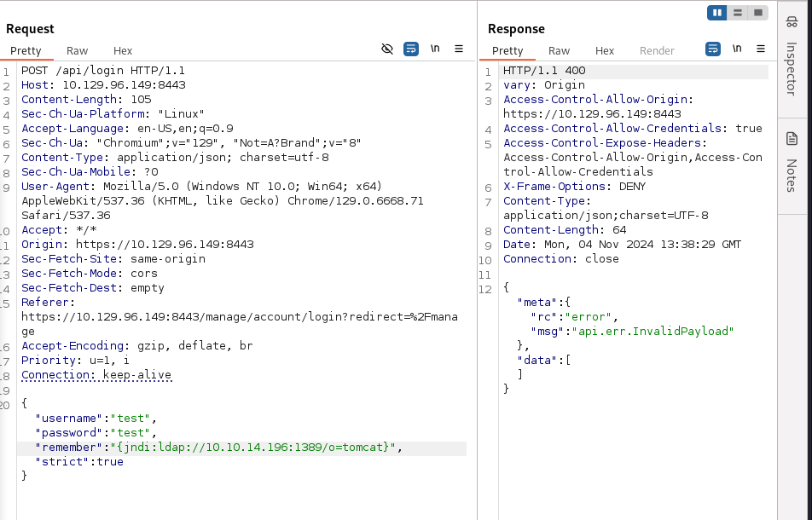Screen dimensions: 812x520
Task: Click the "strict":true JSON line
Action: click(79, 461)
